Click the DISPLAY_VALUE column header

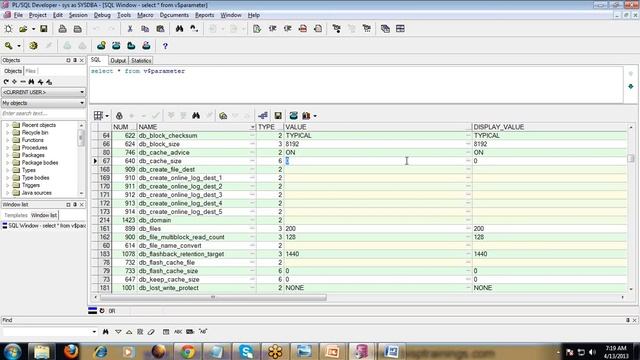pyautogui.click(x=550, y=127)
